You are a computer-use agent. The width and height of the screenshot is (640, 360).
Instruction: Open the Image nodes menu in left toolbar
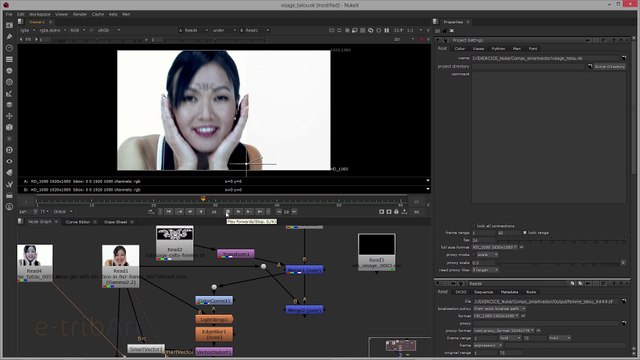click(x=9, y=25)
